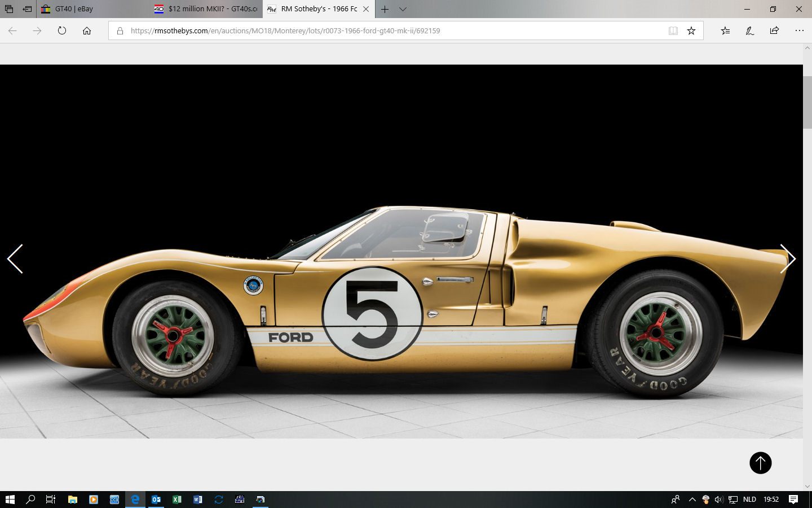Refresh the RM Sotheby's page
This screenshot has height=508, width=812.
click(62, 30)
